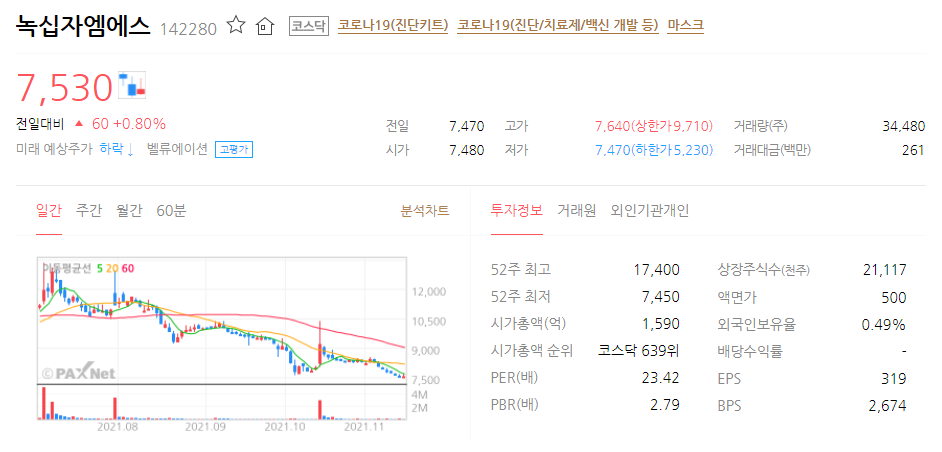Click the 거래대금(백만) value 261
Viewport: 942px width, 452px height.
913,150
